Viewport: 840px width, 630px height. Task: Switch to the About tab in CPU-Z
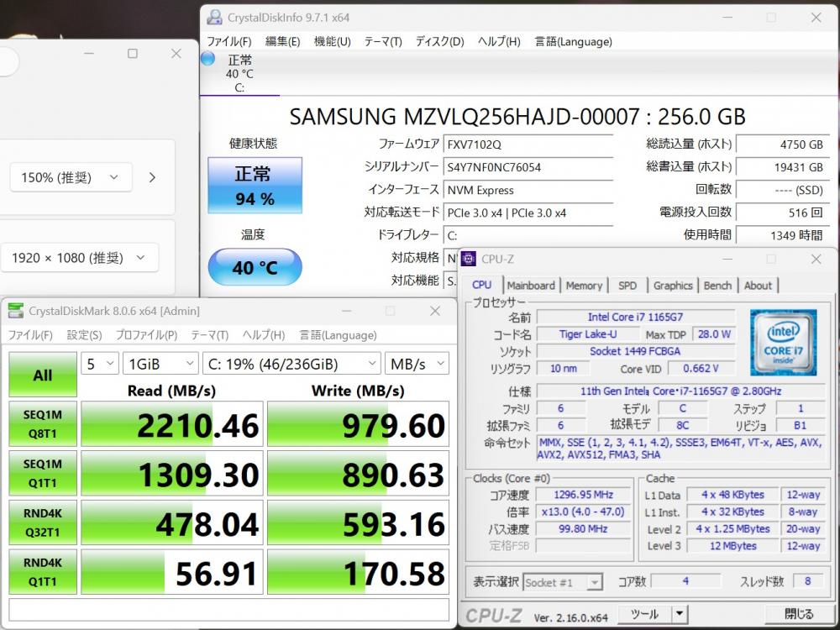[758, 286]
